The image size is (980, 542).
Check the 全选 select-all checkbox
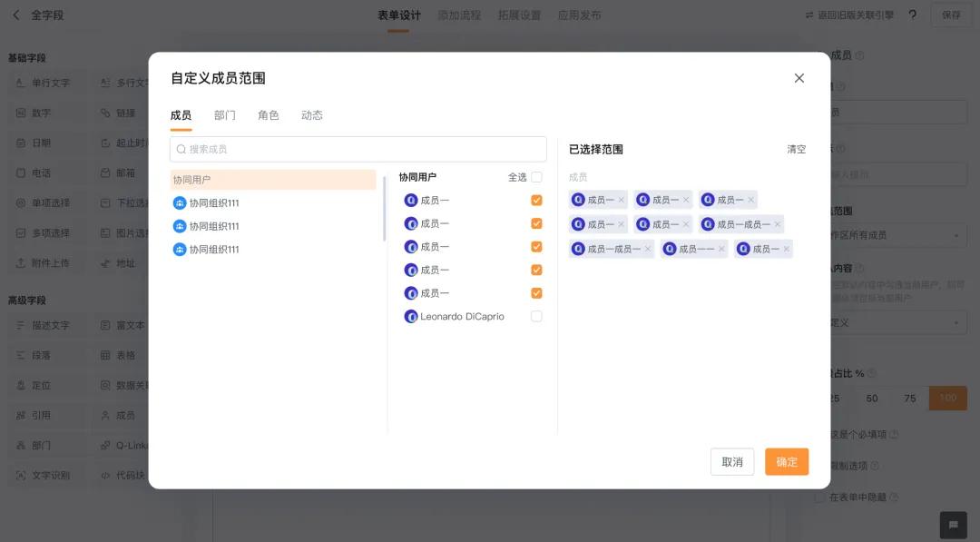point(536,177)
